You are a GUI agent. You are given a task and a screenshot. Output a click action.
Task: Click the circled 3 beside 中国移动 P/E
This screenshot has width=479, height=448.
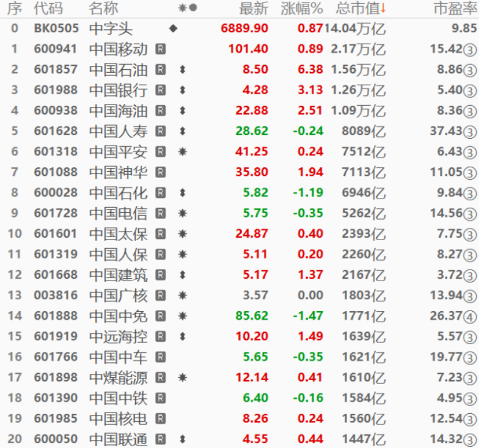pos(470,50)
